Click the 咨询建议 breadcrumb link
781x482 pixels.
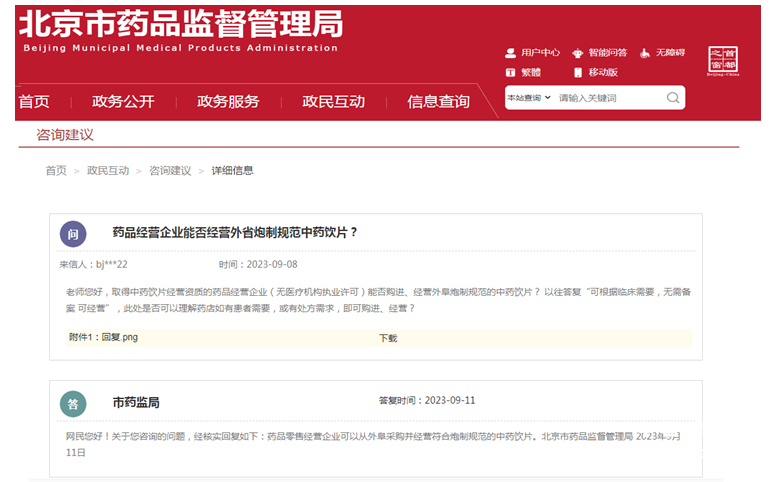click(170, 171)
